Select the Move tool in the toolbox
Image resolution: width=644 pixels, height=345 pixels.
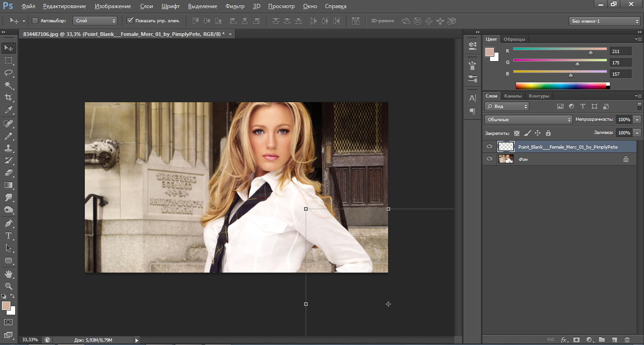9,48
